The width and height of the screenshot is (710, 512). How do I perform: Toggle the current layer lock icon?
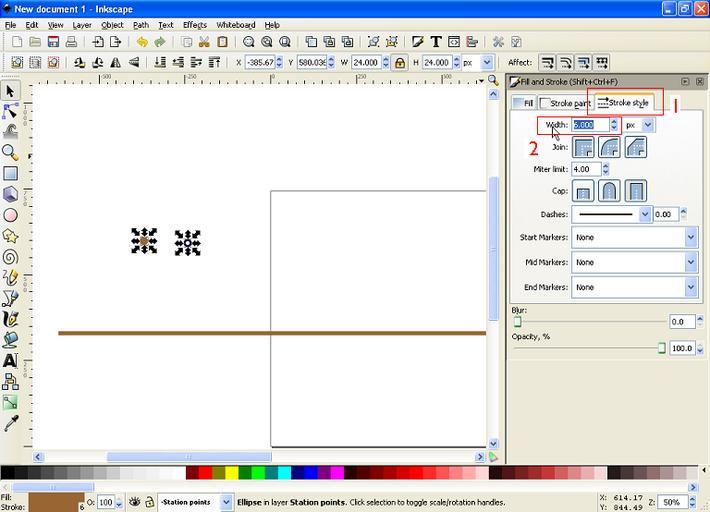[149, 502]
